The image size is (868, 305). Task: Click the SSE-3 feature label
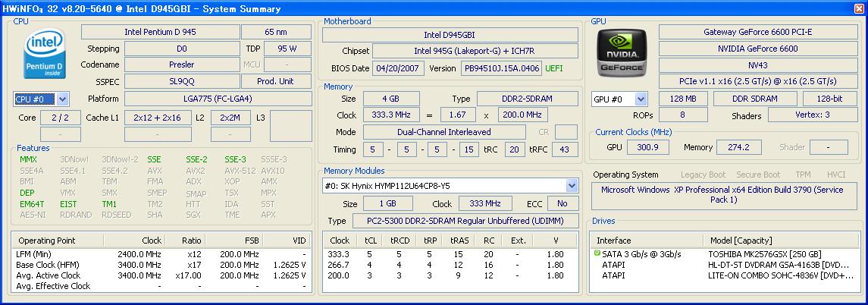tap(236, 159)
